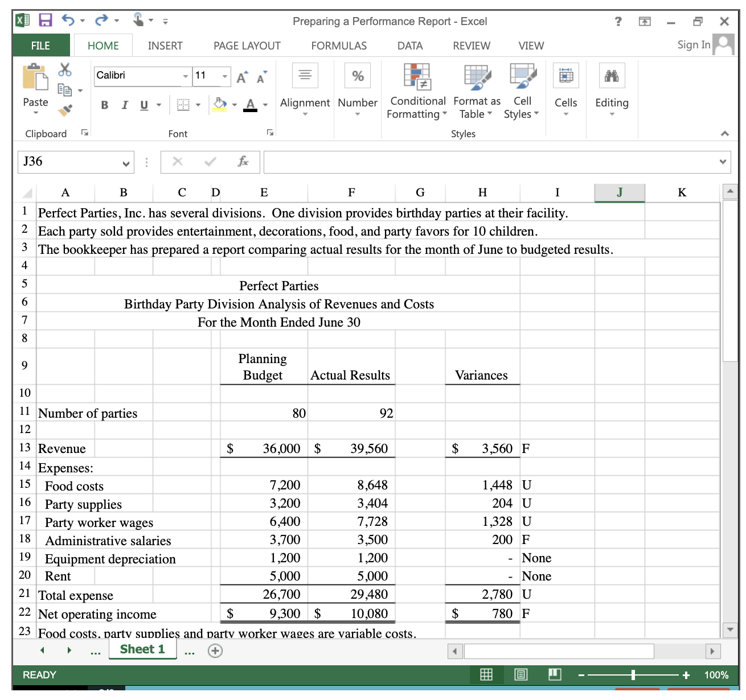Screen dimensions: 746x700
Task: Apply Fill Color to the selection
Action: pyautogui.click(x=219, y=105)
